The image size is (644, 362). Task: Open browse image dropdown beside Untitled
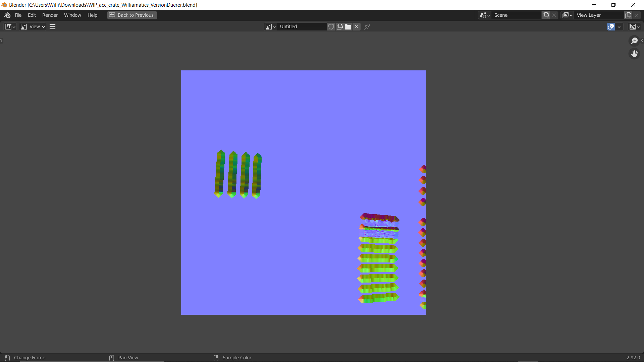pos(270,26)
